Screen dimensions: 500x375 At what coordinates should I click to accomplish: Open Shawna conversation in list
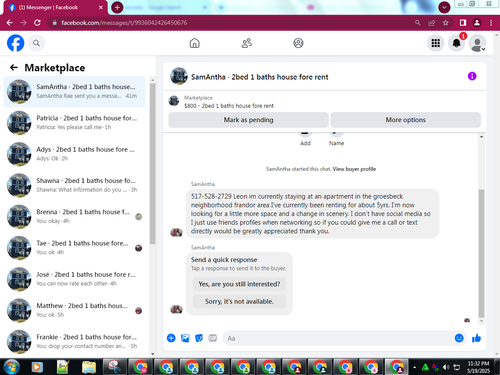coord(74,185)
